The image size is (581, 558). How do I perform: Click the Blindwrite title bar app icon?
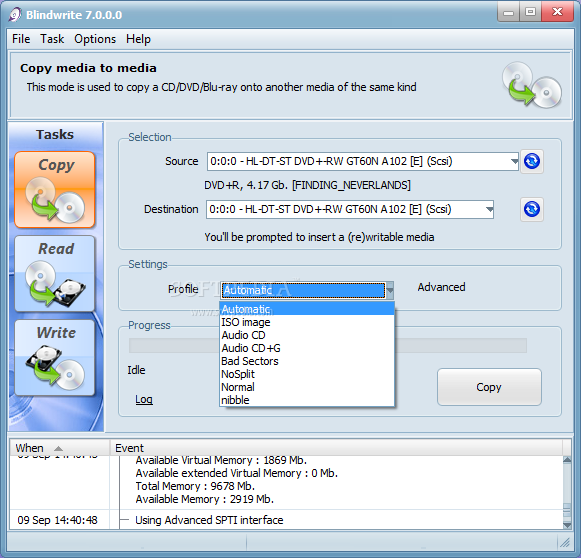click(15, 15)
